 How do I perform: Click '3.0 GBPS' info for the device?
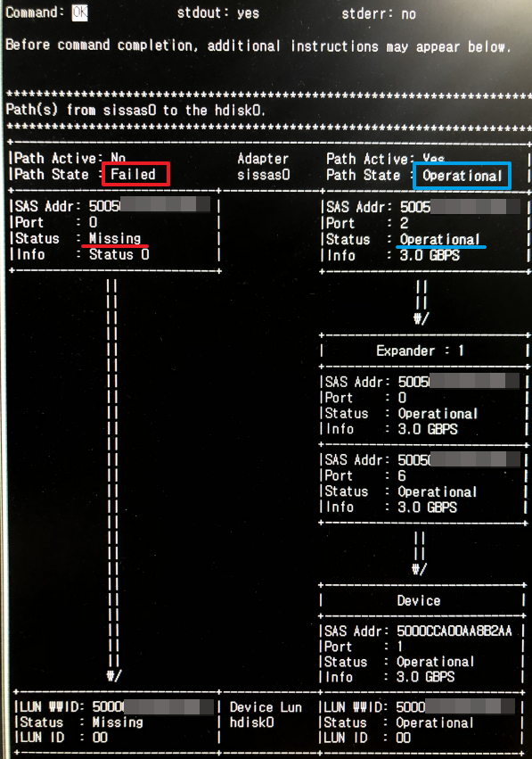[x=425, y=676]
